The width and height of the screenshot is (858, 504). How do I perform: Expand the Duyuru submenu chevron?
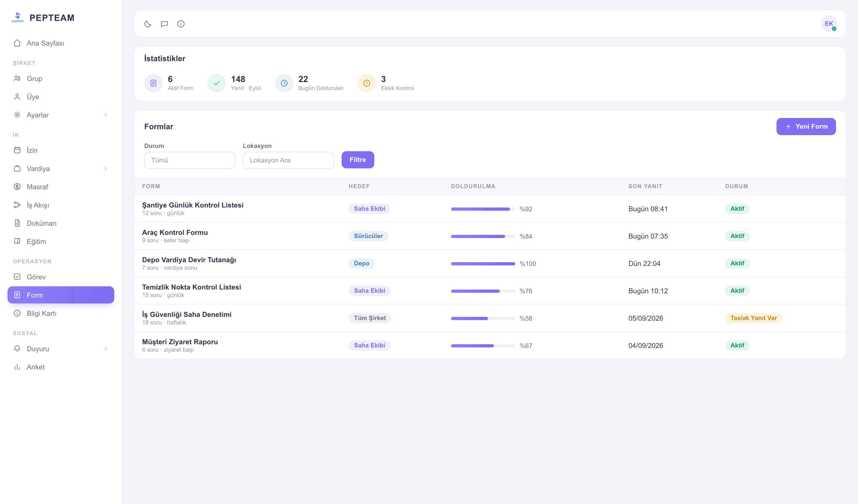[106, 349]
